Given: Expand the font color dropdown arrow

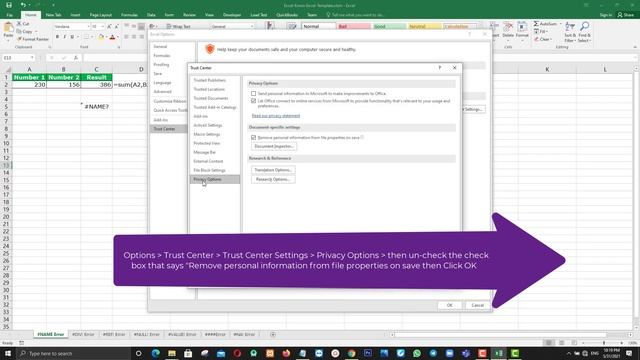Looking at the screenshot, I should coord(118,37).
